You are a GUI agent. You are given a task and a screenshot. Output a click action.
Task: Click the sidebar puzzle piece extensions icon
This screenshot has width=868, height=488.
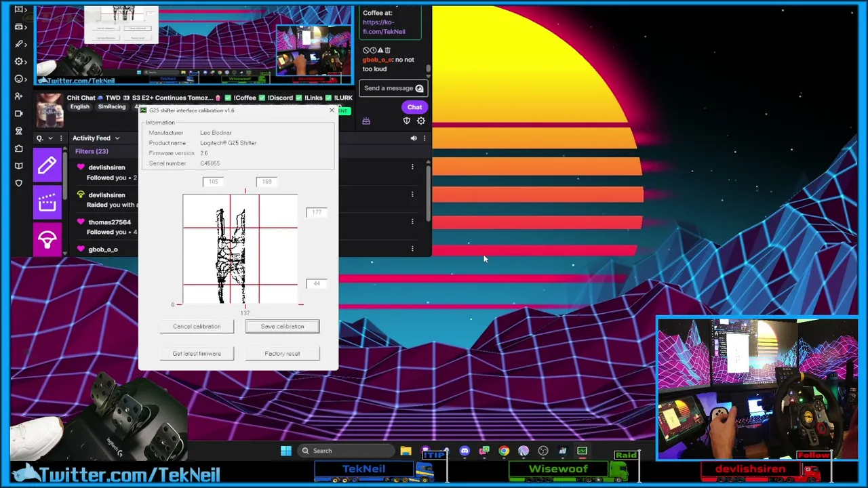click(x=18, y=148)
